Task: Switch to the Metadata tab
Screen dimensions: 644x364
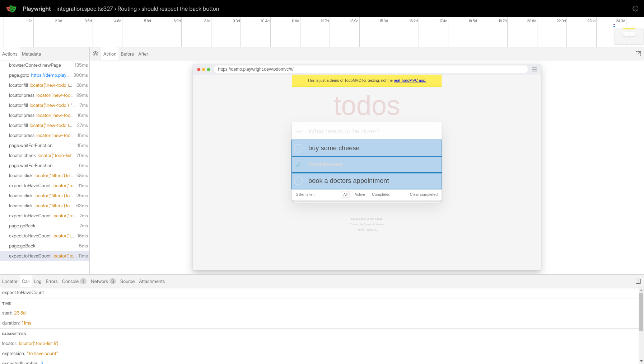Action: coord(31,54)
